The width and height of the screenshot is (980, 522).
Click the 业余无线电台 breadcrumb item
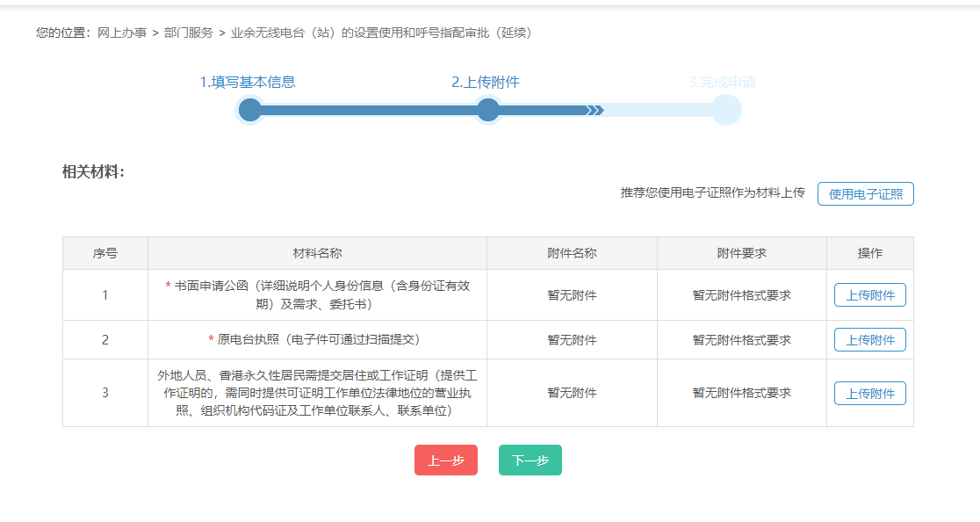[380, 33]
